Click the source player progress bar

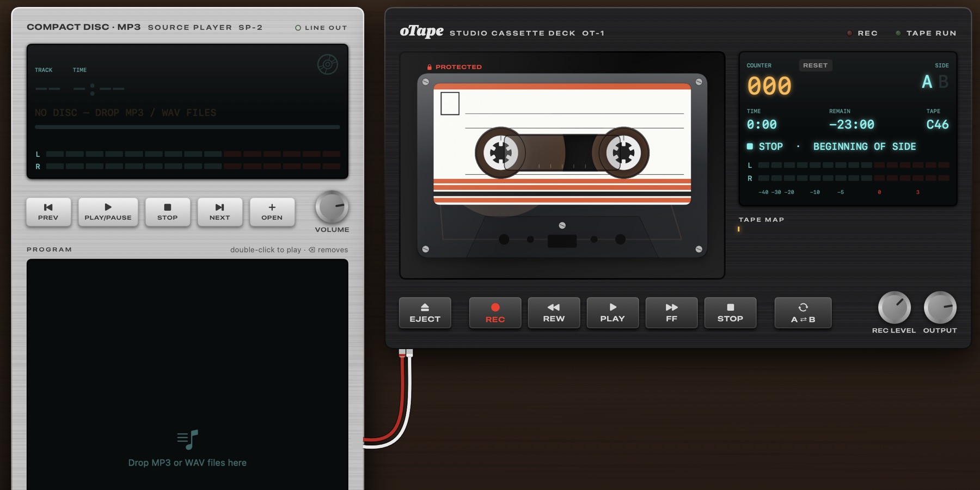pos(187,127)
